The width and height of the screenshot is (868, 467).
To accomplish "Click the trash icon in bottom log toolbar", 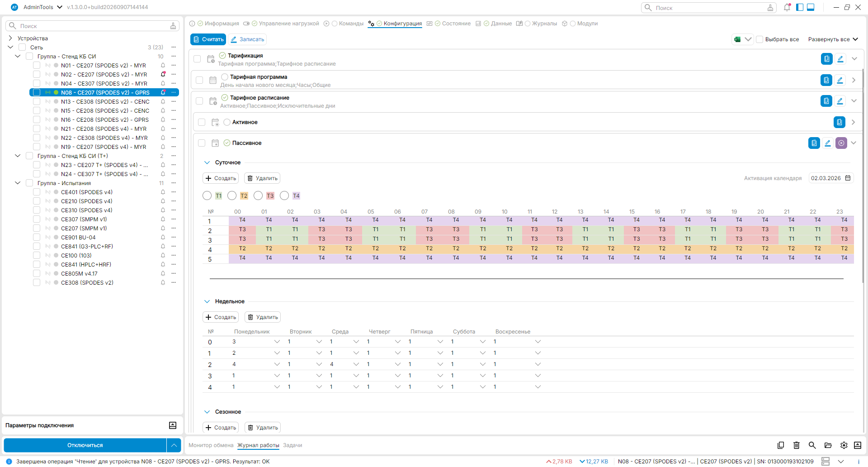I will (x=797, y=445).
